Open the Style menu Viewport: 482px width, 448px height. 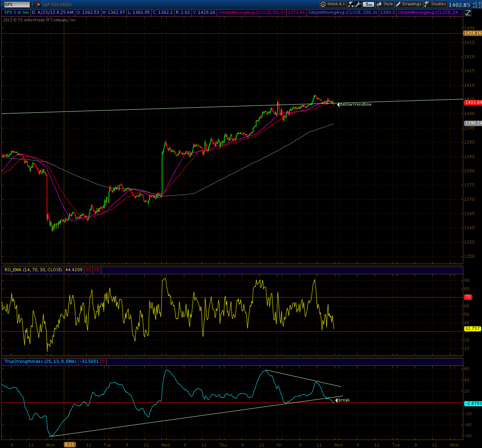(385, 4)
